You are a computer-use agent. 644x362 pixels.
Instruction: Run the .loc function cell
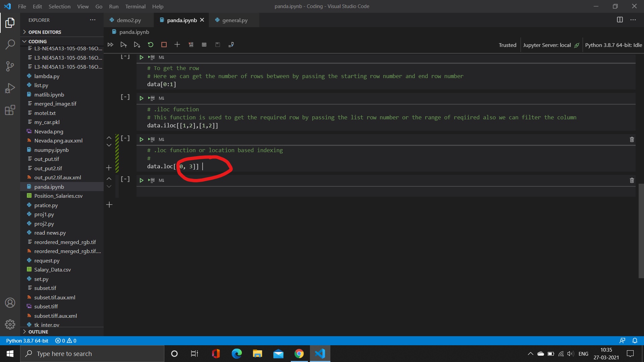(141, 139)
